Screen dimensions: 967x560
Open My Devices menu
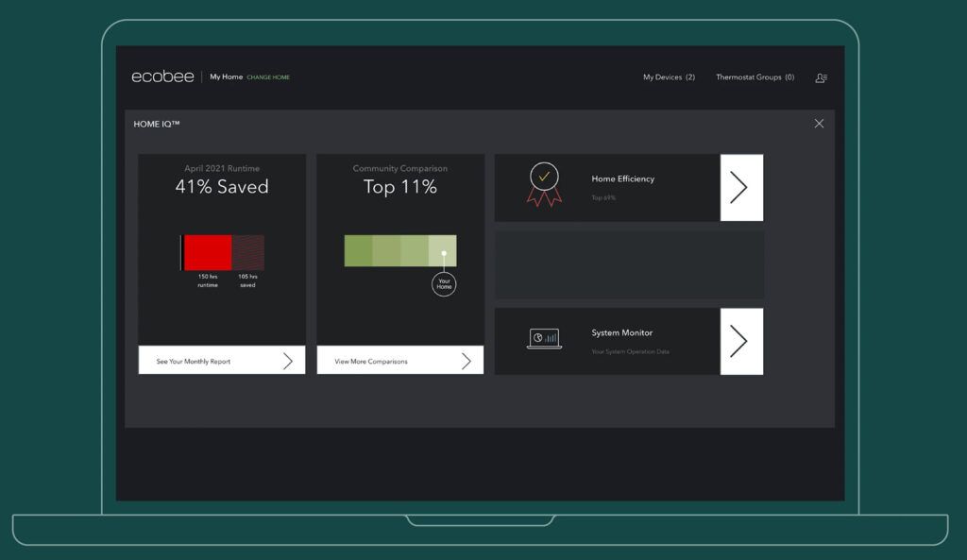[x=669, y=77]
